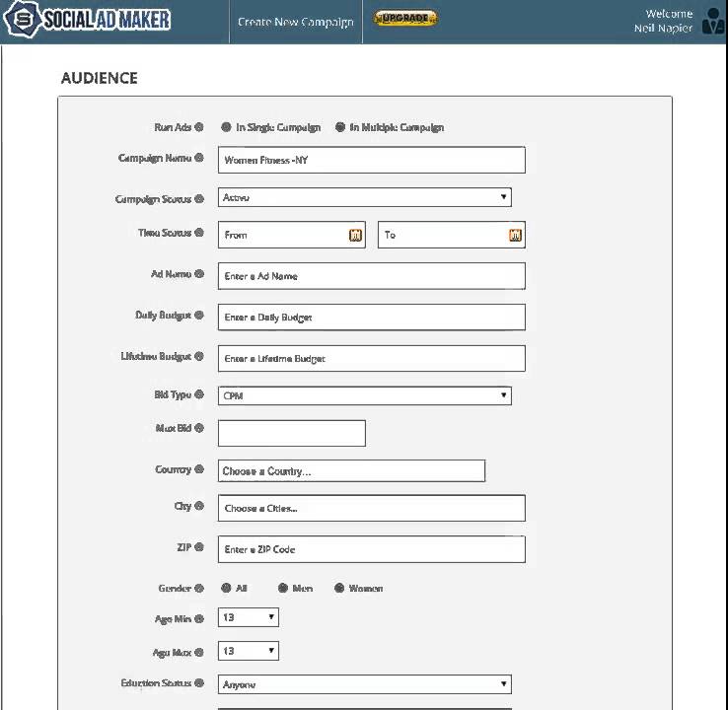Viewport: 728px width, 710px height.
Task: Open the Age Min dropdown
Action: (249, 617)
